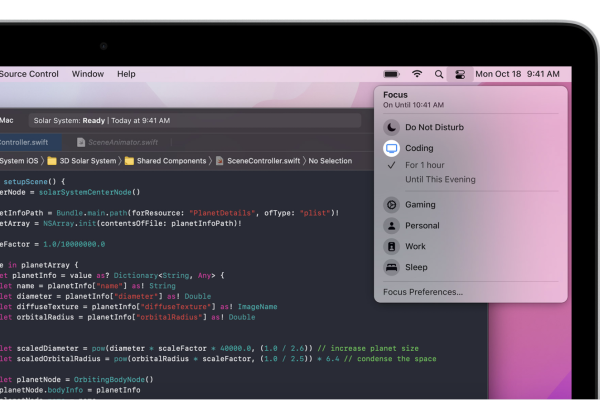Open the No Selection jump bar
Screen dimensions: 600x400
point(330,161)
